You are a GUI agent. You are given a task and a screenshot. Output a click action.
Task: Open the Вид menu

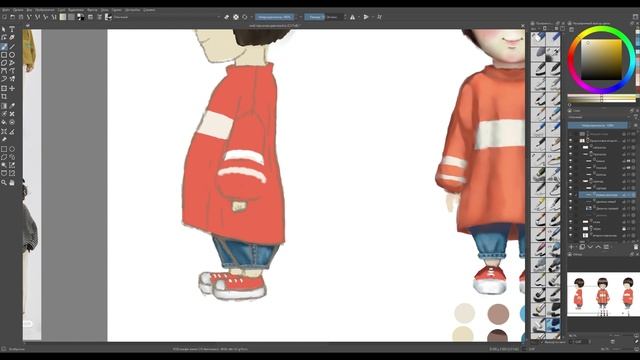[29, 10]
